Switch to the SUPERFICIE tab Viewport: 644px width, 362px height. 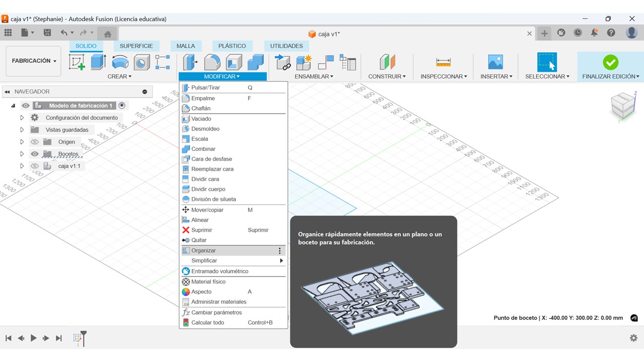(136, 46)
